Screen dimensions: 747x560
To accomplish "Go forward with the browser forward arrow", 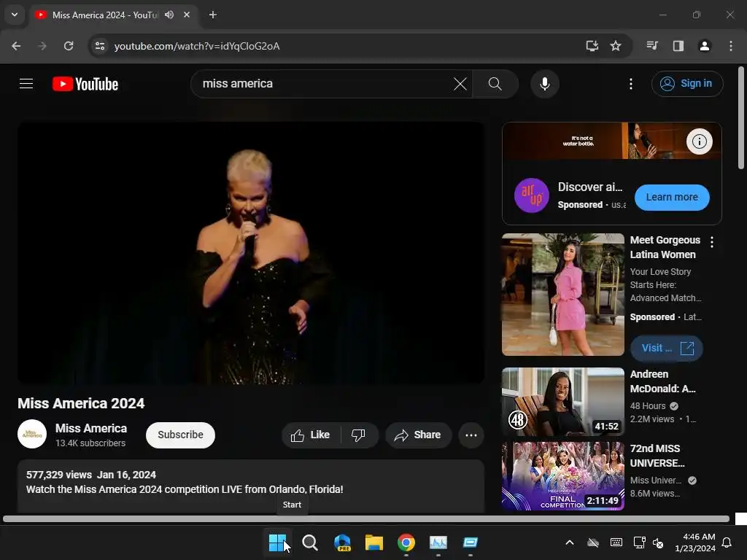I will [42, 46].
